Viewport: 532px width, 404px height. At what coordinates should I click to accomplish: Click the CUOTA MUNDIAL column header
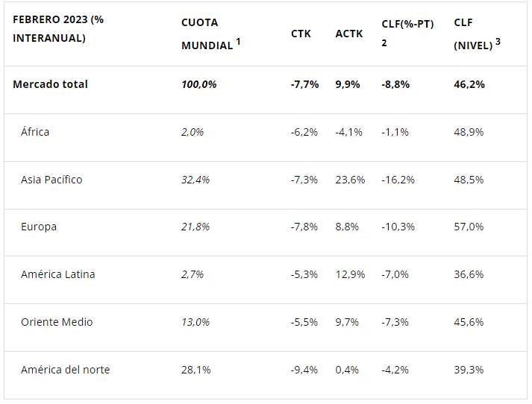point(207,34)
